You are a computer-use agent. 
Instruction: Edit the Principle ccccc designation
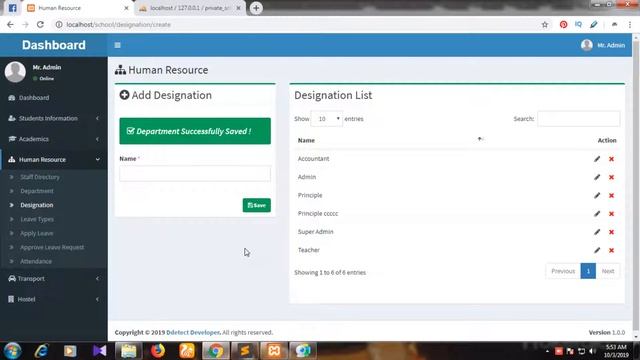click(x=597, y=213)
